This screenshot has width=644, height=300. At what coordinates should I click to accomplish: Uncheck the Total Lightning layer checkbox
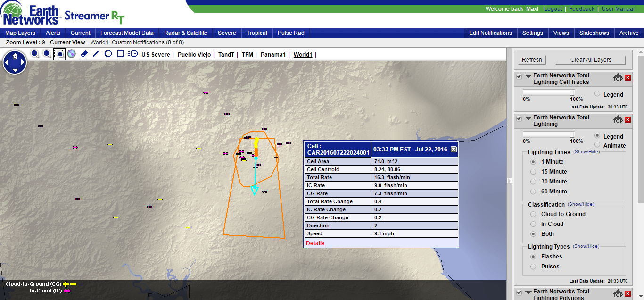(519, 119)
